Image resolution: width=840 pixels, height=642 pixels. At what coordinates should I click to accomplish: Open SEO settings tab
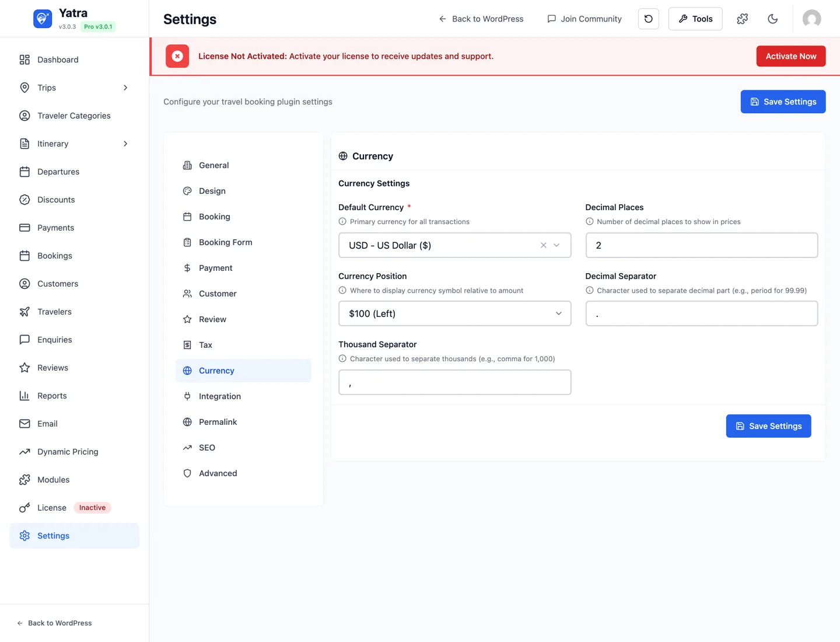point(243,448)
